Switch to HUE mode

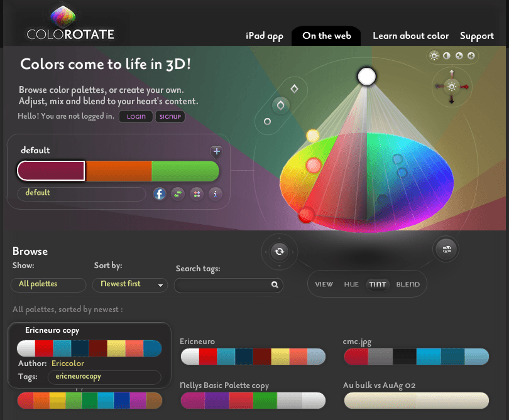click(351, 284)
